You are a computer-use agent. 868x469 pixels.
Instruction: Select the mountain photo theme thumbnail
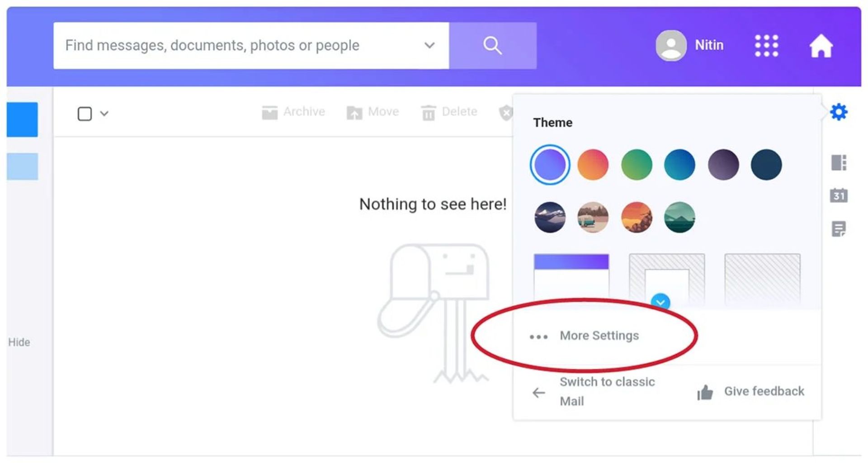(550, 218)
